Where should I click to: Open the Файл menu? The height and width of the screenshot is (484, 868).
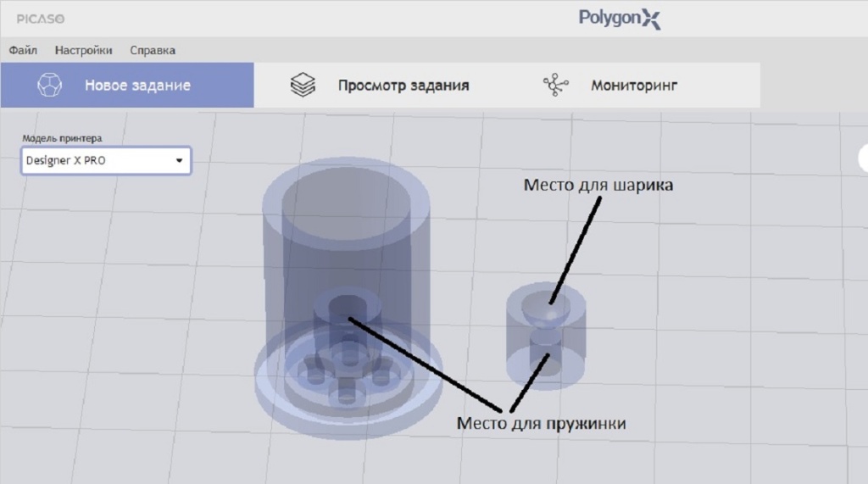coord(23,50)
